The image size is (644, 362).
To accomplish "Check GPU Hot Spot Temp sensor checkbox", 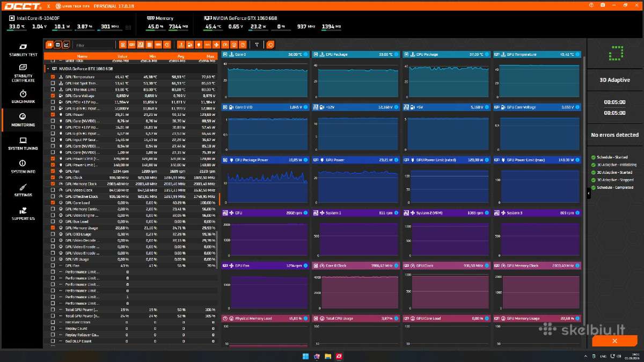I will [x=53, y=83].
